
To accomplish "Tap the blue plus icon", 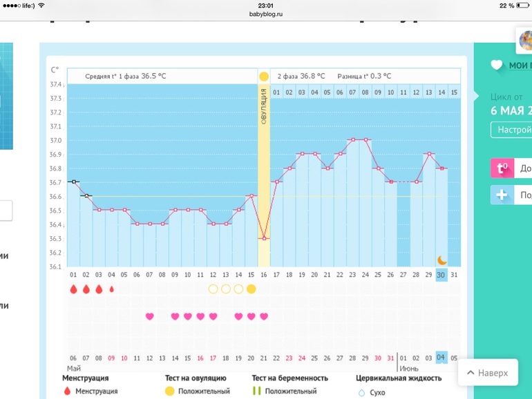I will [502, 195].
